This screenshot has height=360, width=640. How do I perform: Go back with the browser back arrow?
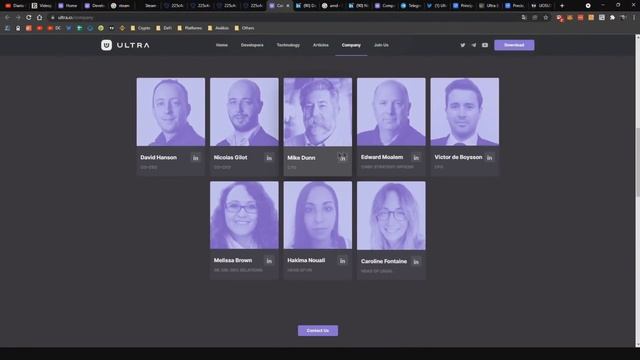[x=7, y=18]
